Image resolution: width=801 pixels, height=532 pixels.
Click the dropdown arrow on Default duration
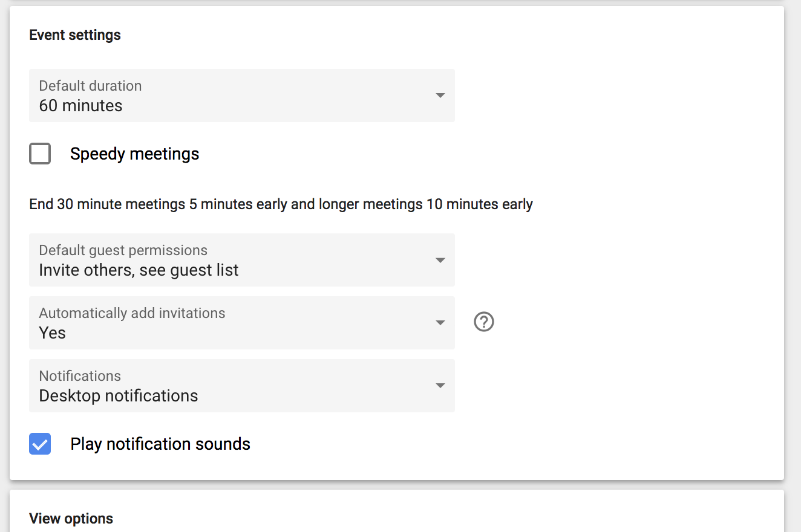[x=440, y=96]
